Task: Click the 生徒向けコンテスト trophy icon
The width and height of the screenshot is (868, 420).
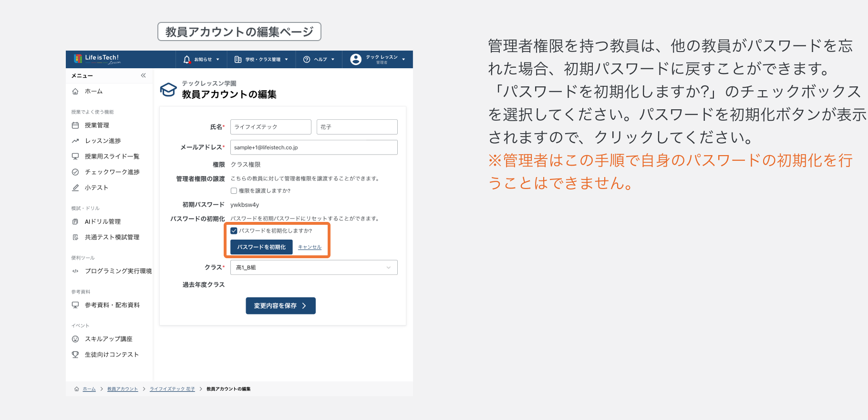Action: point(75,355)
